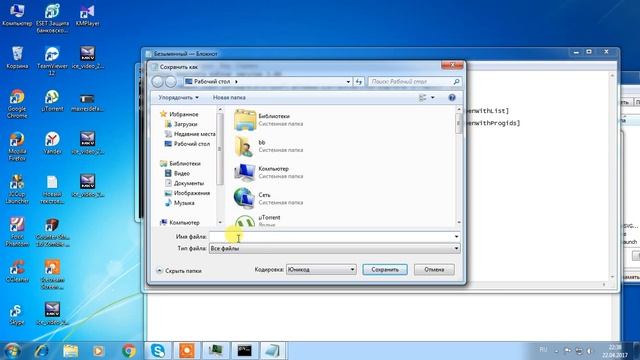Switch to the Notepad taskbar item
Screen dimensions: 640x360
click(273, 351)
